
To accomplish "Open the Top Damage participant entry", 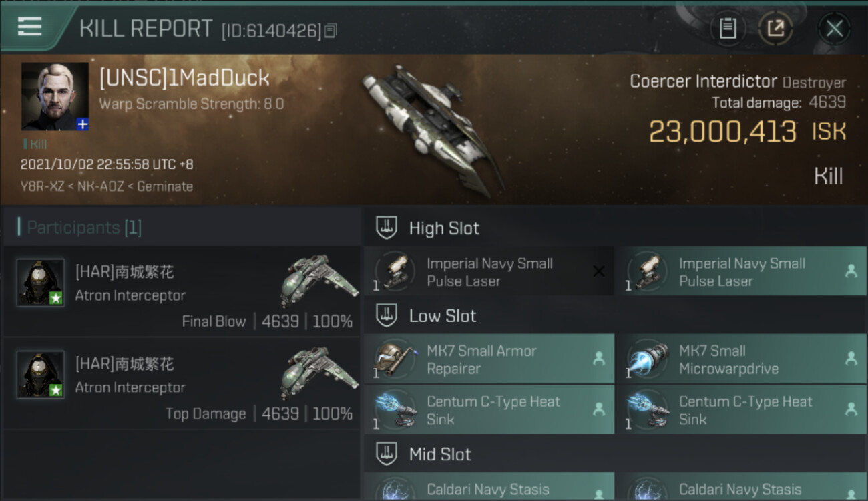I will click(x=182, y=383).
